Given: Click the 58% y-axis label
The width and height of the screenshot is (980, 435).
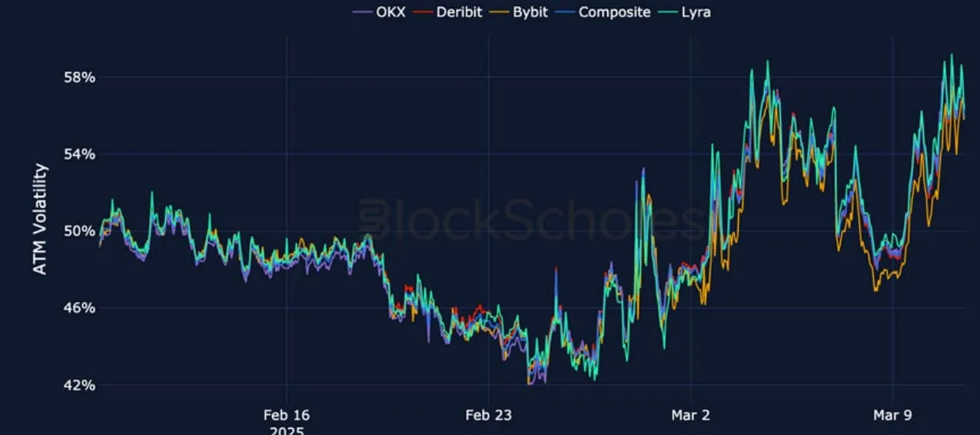Looking at the screenshot, I should 79,78.
